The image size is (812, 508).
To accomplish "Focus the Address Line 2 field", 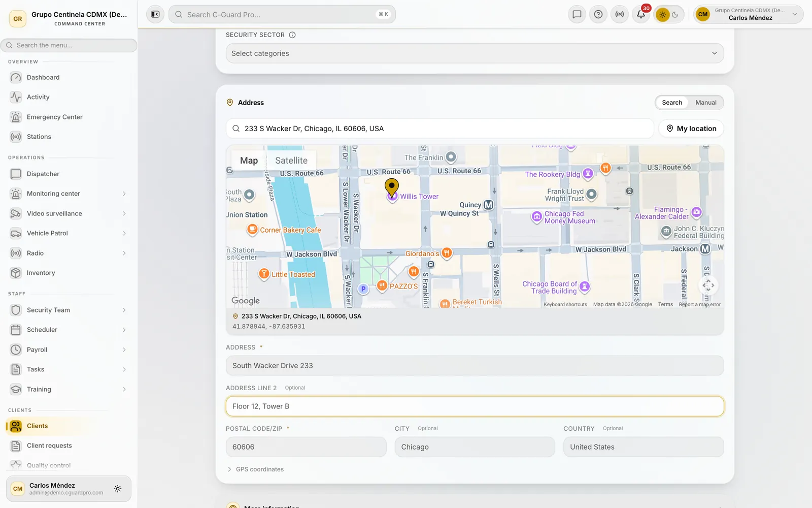I will click(475, 406).
